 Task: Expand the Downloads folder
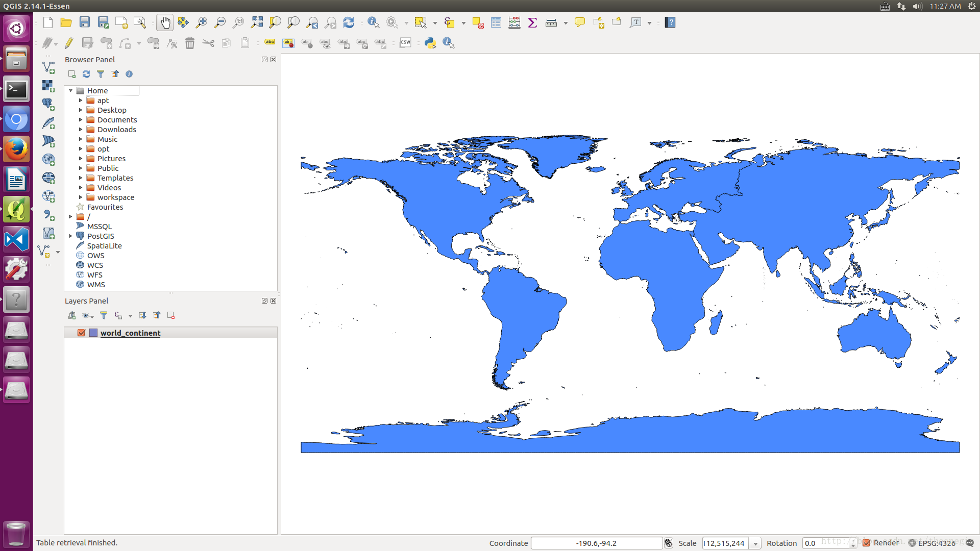81,129
